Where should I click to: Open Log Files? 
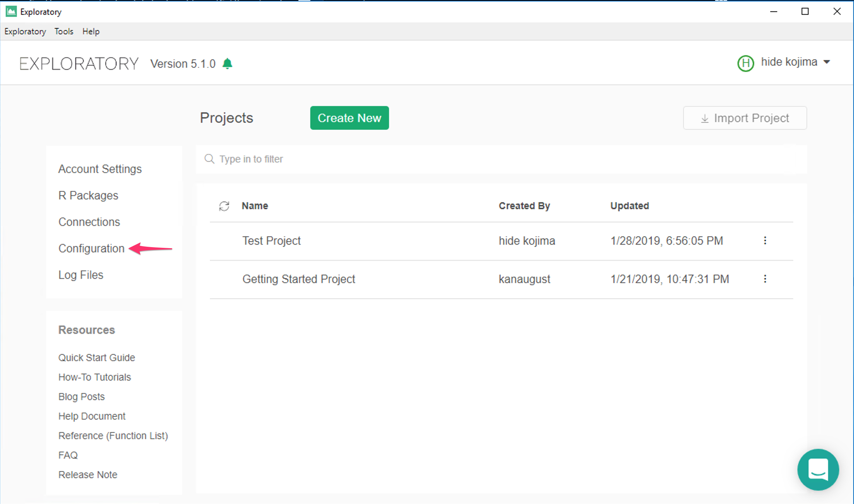81,275
